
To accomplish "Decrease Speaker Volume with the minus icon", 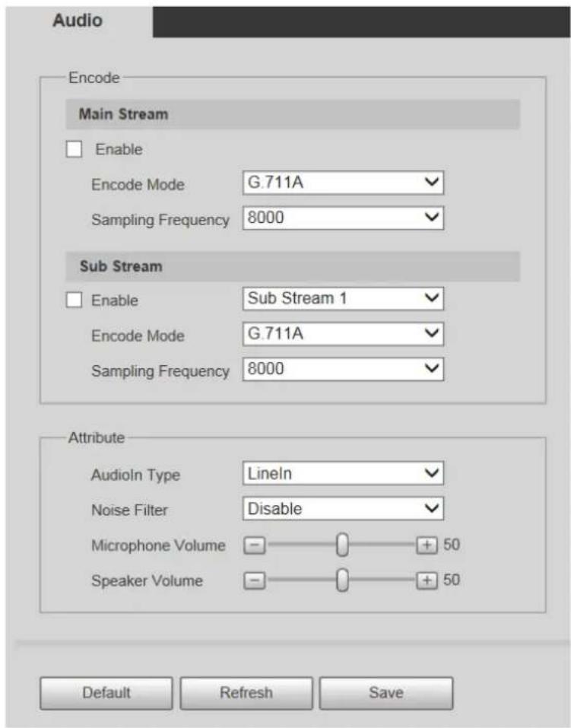I will pos(255,580).
